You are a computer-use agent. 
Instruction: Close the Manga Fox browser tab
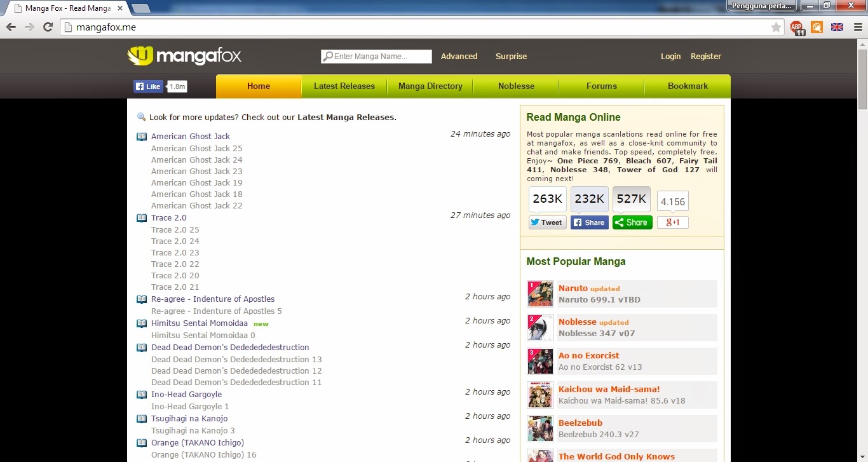pos(120,8)
